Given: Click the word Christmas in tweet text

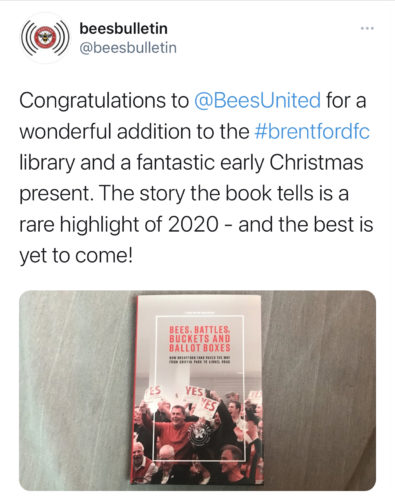Looking at the screenshot, I should pyautogui.click(x=316, y=162).
